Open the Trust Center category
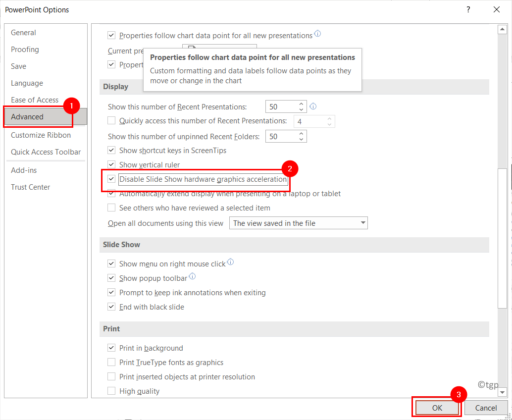This screenshot has width=512, height=420. pos(30,188)
